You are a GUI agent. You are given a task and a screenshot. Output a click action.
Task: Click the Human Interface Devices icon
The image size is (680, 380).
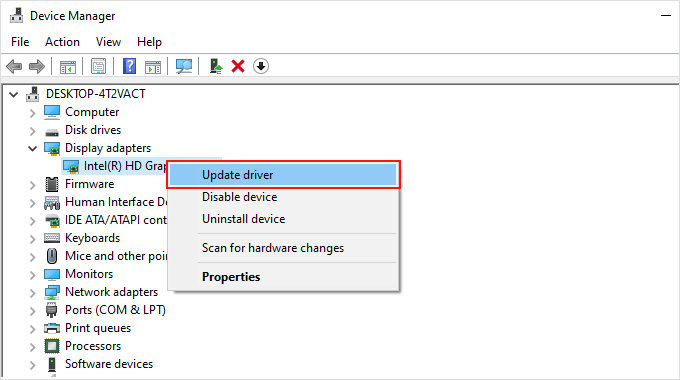[x=52, y=203]
